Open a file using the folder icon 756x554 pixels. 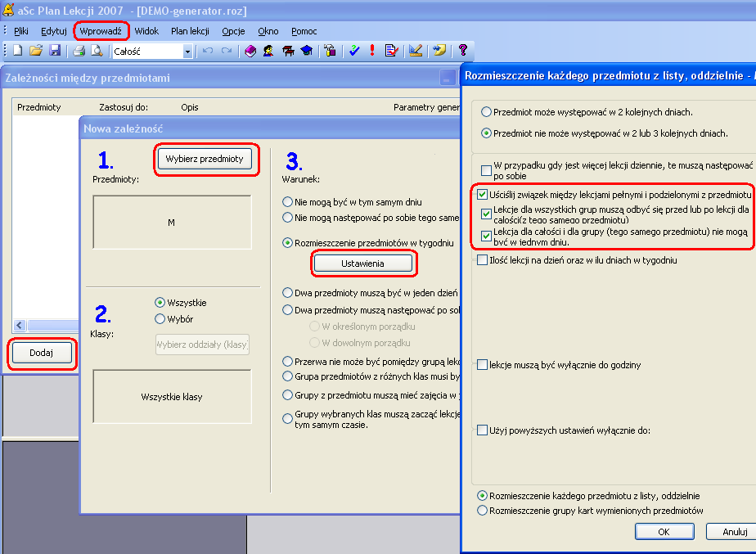coord(36,51)
